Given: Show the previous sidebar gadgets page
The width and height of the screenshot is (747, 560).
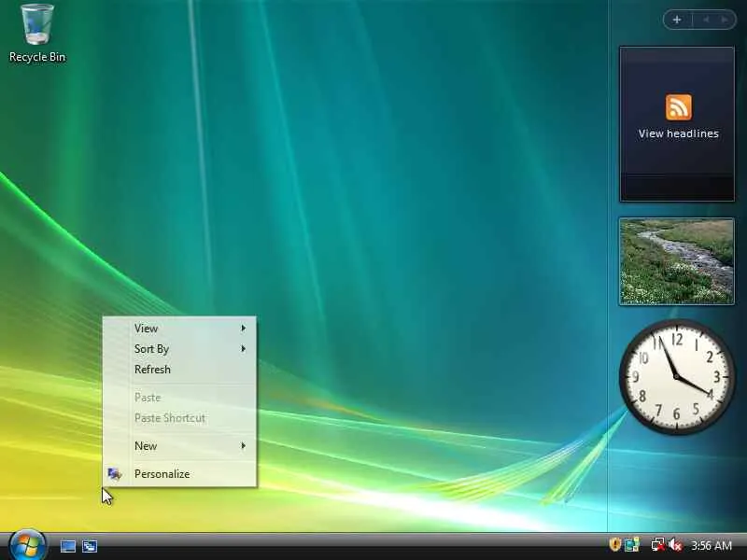Looking at the screenshot, I should (x=706, y=20).
